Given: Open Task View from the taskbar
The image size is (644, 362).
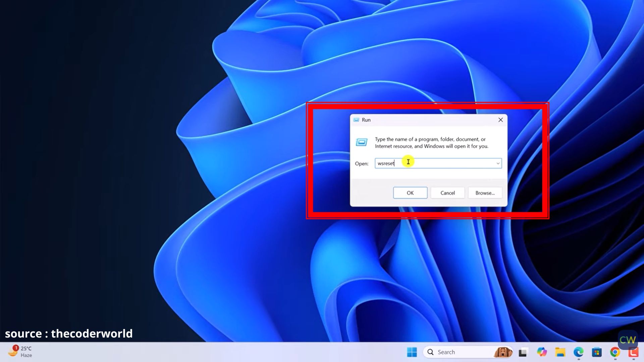Looking at the screenshot, I should pyautogui.click(x=523, y=352).
